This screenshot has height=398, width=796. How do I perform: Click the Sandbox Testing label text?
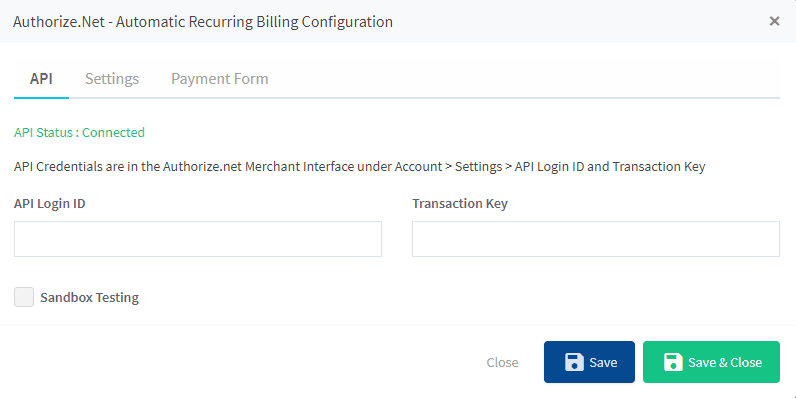click(x=89, y=297)
